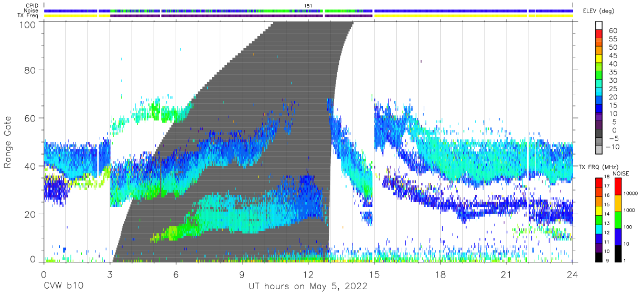The height and width of the screenshot is (297, 644).
Task: Select the green swatch in TX FRQ colorbar
Action: tap(598, 219)
